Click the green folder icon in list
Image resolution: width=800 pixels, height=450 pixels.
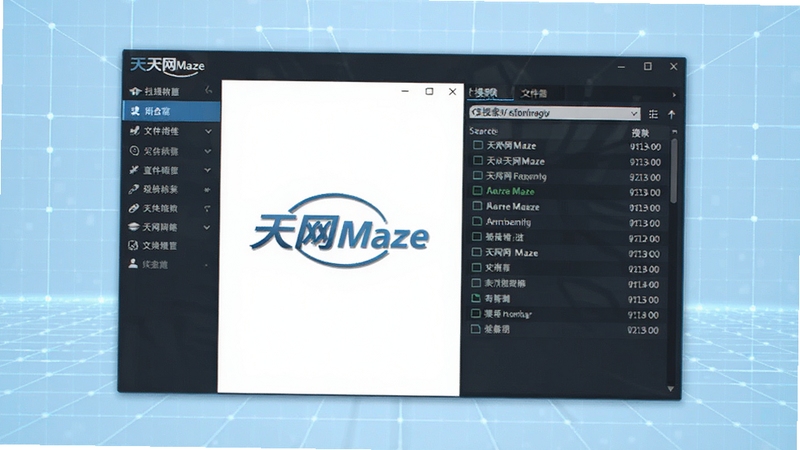pos(476,298)
